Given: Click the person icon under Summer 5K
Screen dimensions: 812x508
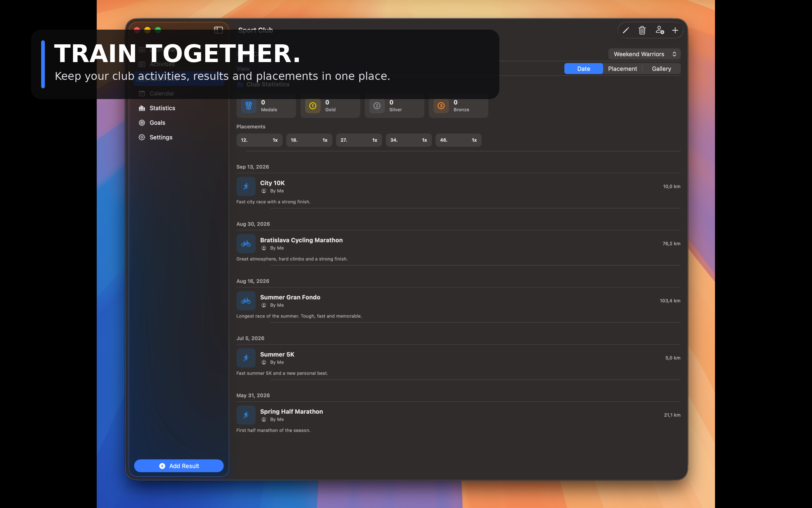Looking at the screenshot, I should point(264,362).
